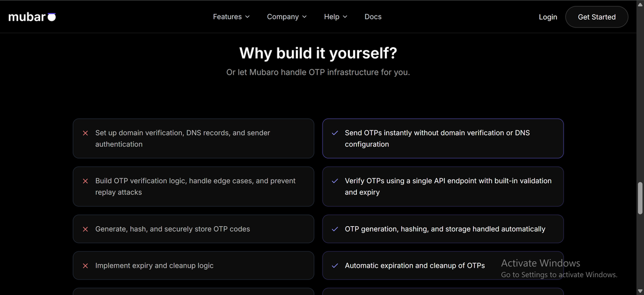Click the X icon beside domain verification setup
Viewport: 644px width, 295px height.
[x=85, y=133]
